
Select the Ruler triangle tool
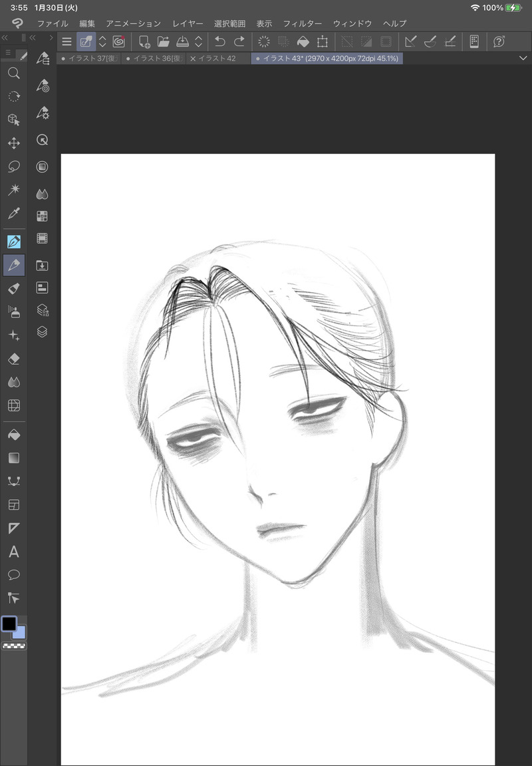(x=14, y=528)
